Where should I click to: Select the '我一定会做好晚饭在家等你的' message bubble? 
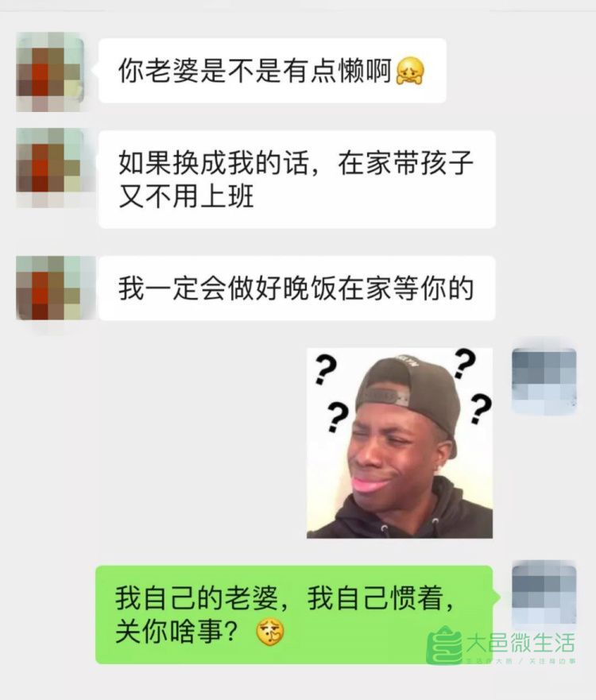tap(297, 288)
